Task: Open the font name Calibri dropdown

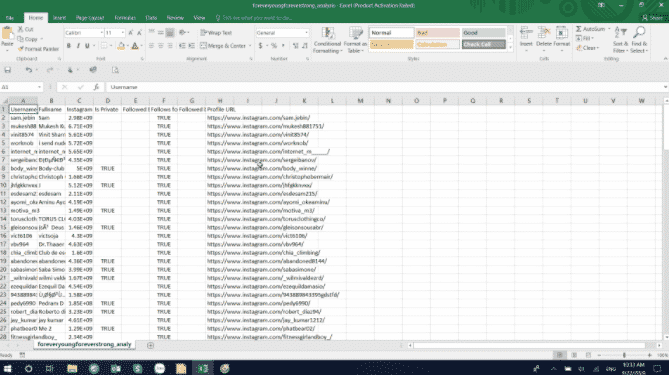Action: point(102,33)
